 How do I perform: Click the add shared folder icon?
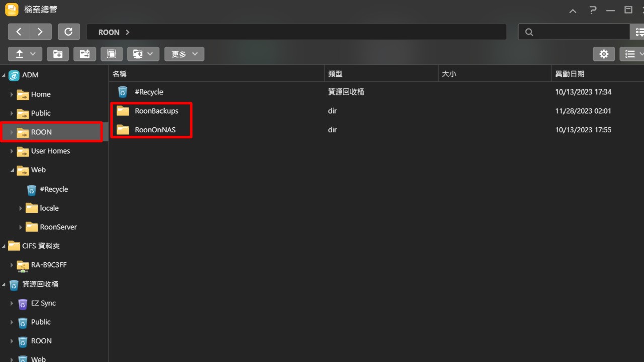pos(85,54)
